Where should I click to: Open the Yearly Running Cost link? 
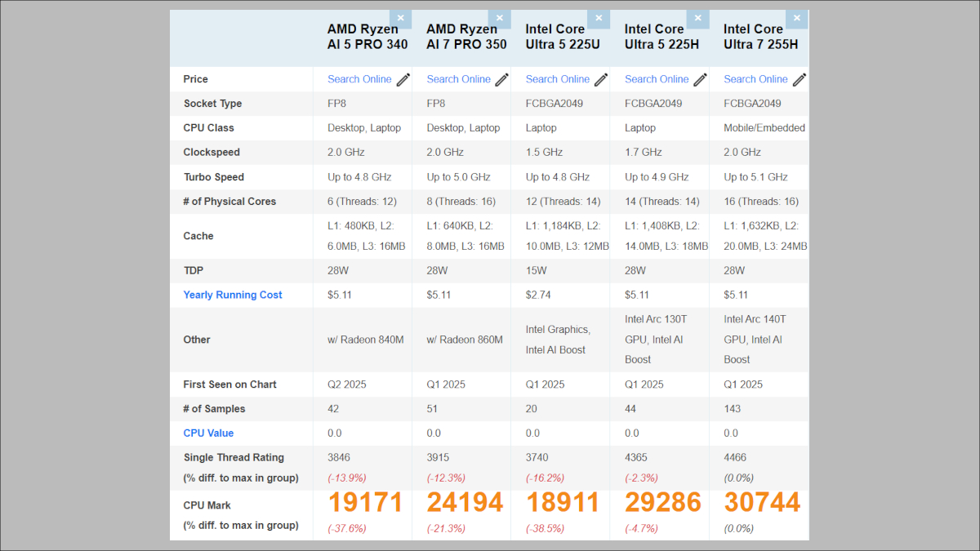(x=232, y=295)
